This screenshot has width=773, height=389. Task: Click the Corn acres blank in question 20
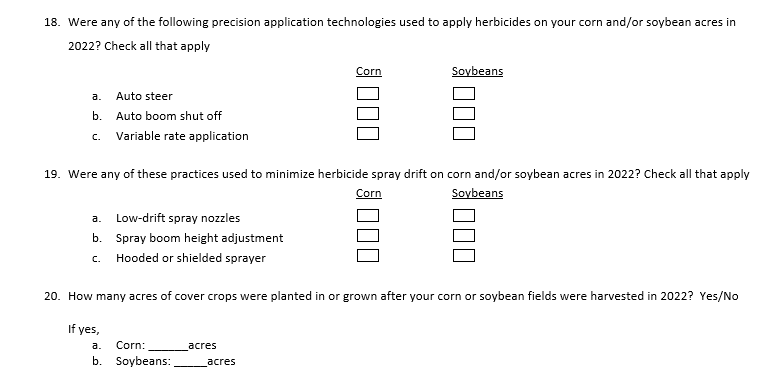pos(168,346)
